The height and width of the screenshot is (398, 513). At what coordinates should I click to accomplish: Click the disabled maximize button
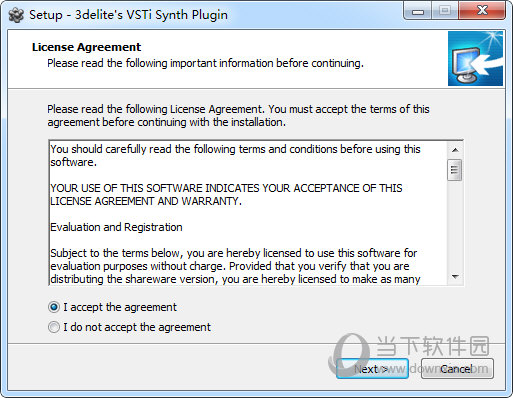(x=445, y=11)
